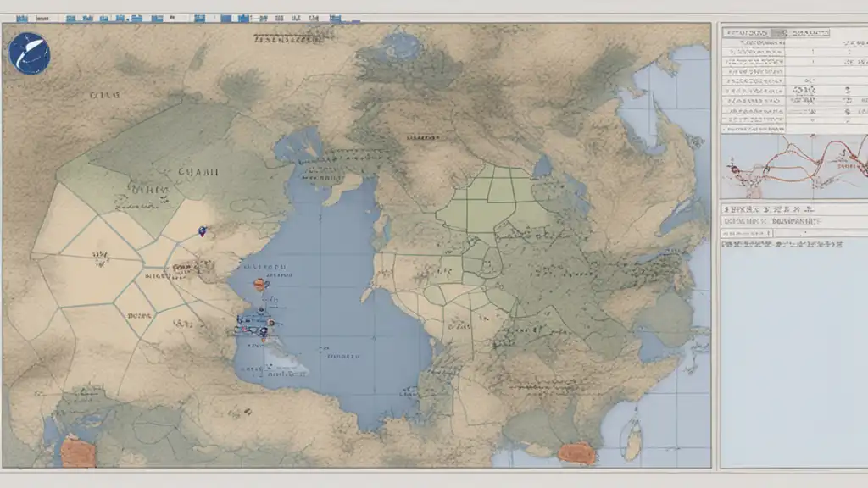Open the overview mini-map with red routes
Image resolution: width=868 pixels, height=488 pixels.
click(x=794, y=166)
